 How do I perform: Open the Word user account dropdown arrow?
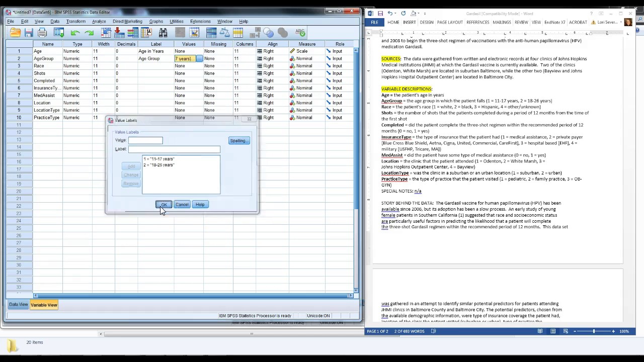(x=620, y=23)
